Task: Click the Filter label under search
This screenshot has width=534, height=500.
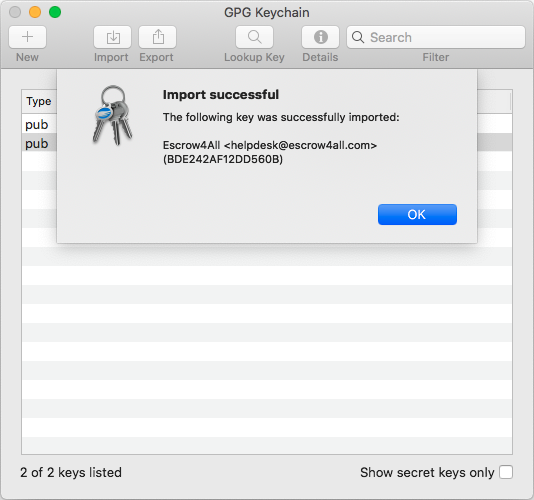Action: click(x=436, y=57)
